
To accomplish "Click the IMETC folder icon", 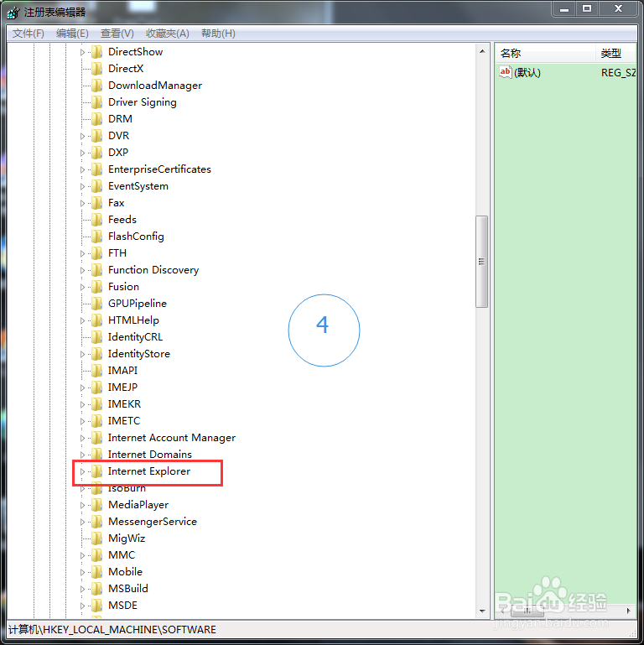I will click(96, 421).
